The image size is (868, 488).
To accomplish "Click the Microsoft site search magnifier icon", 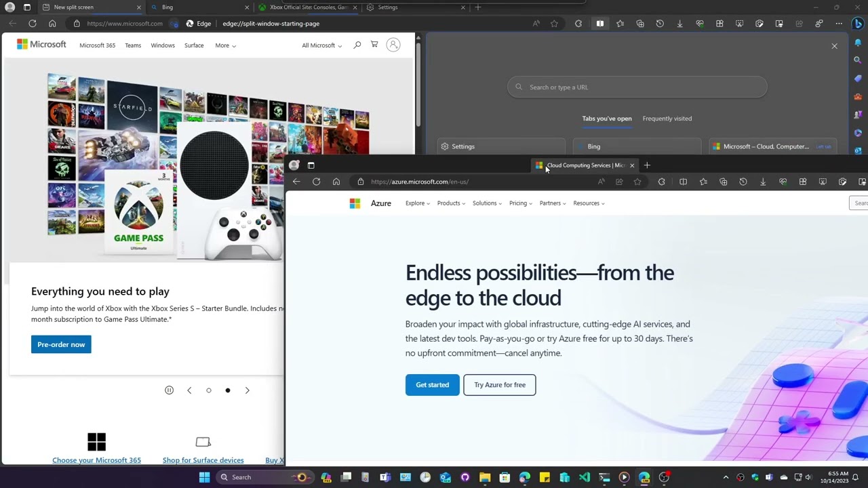I will pos(357,45).
